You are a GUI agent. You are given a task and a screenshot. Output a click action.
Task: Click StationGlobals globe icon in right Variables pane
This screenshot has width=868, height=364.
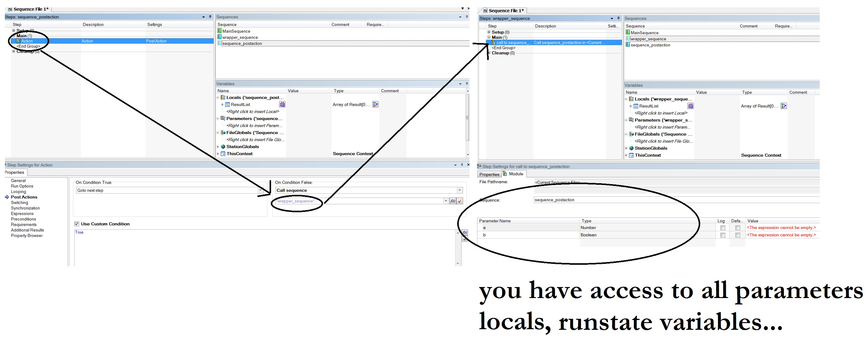[x=631, y=148]
